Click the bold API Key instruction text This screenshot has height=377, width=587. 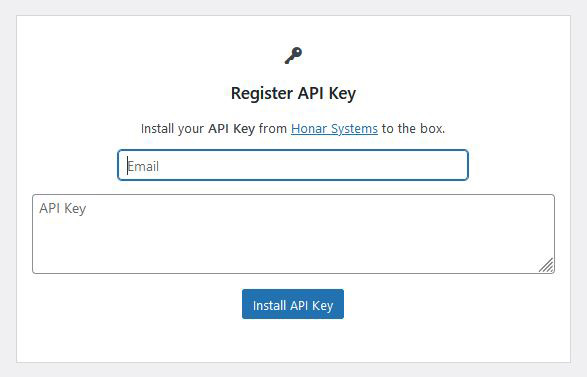pyautogui.click(x=231, y=129)
